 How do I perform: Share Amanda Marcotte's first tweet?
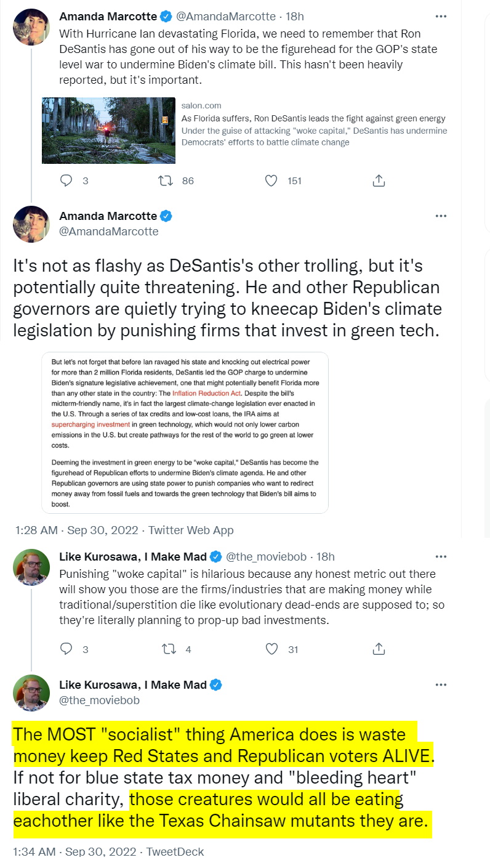[x=379, y=180]
